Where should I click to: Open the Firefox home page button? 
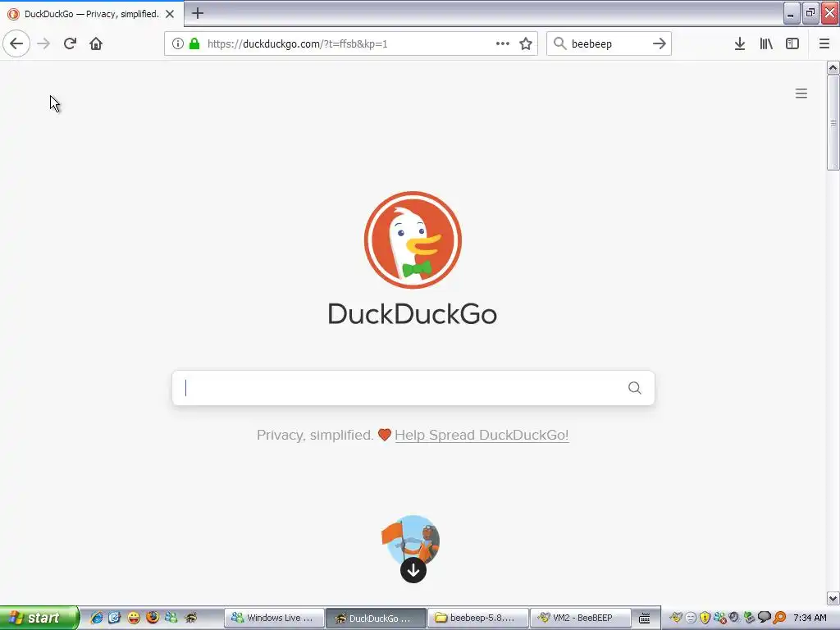click(96, 43)
